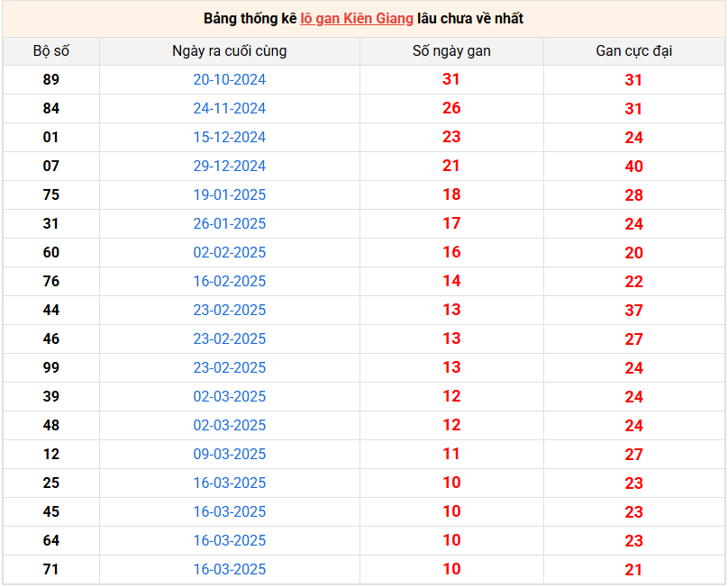Select the 'Số ngày gan' column header
This screenshot has height=587, width=728.
(451, 51)
